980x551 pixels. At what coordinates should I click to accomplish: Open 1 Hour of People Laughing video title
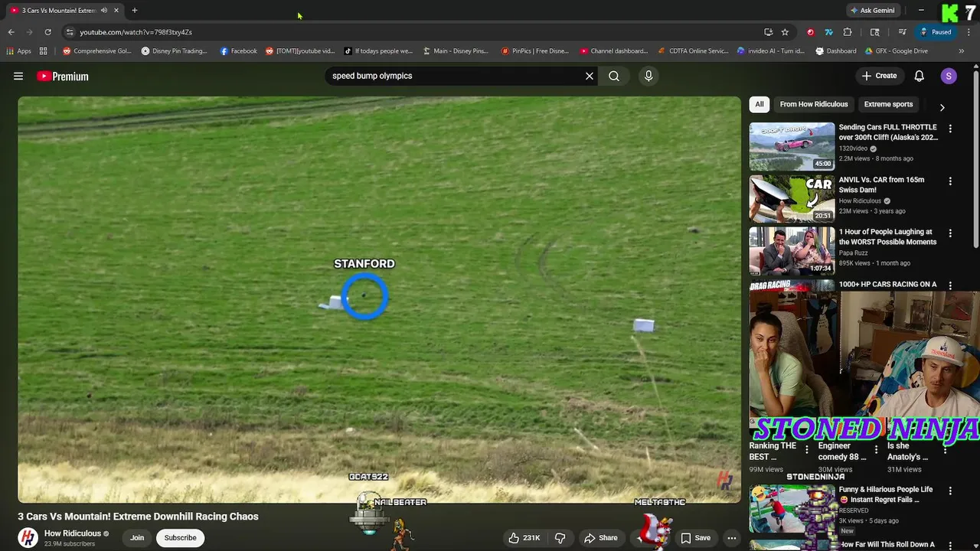pos(887,236)
